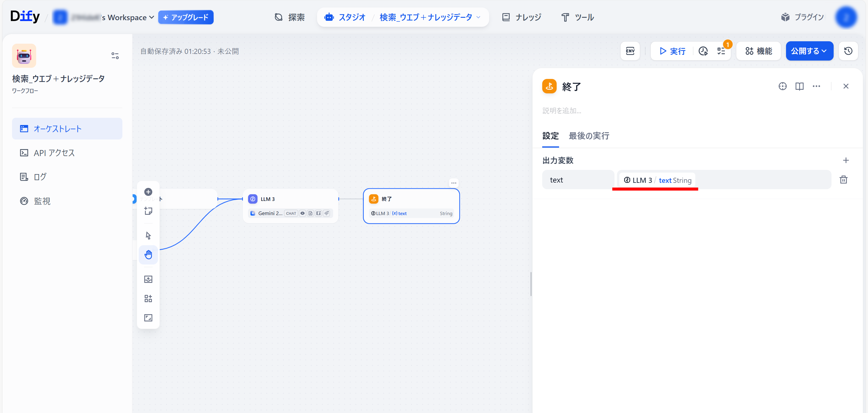Click the organize nodes icon
Viewport: 868px width, 413px height.
pyautogui.click(x=148, y=299)
